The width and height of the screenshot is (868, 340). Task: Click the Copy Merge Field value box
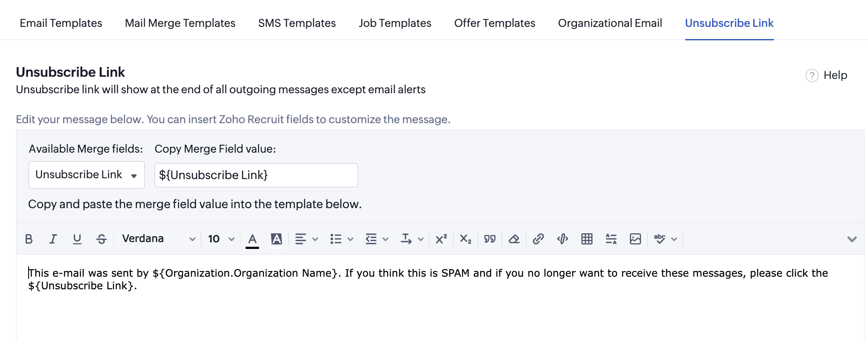(256, 175)
